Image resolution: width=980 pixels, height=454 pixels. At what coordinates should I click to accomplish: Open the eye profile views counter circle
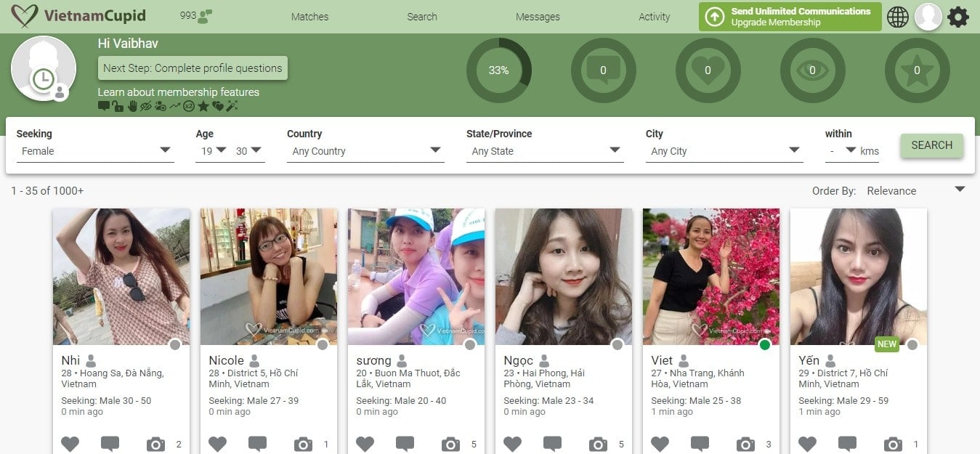(812, 70)
